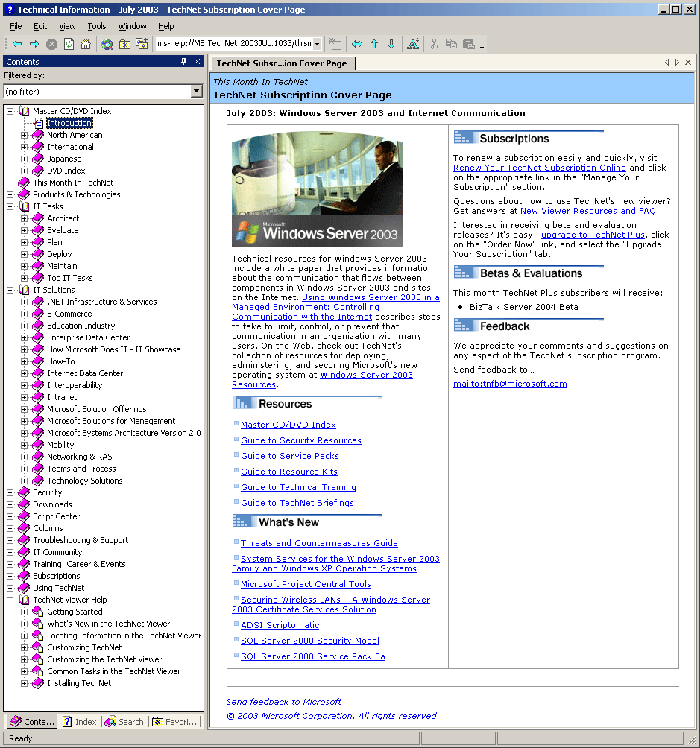Click the Copy toolbar icon
The height and width of the screenshot is (748, 700).
click(x=451, y=44)
